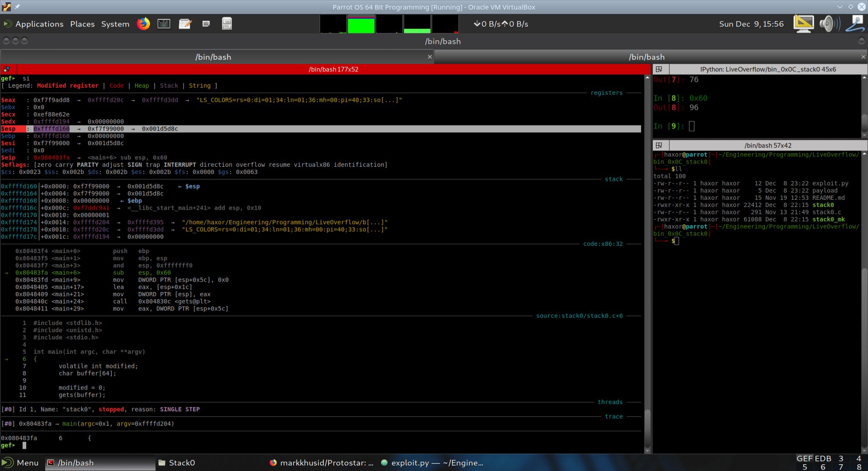Click the IPython In [9] prompt
868x471 pixels.
tap(669, 126)
